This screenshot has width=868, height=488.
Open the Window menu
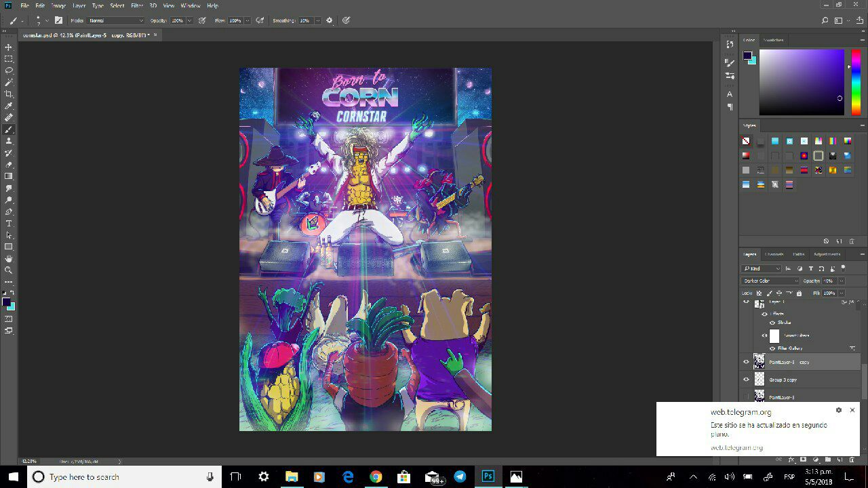pyautogui.click(x=191, y=5)
